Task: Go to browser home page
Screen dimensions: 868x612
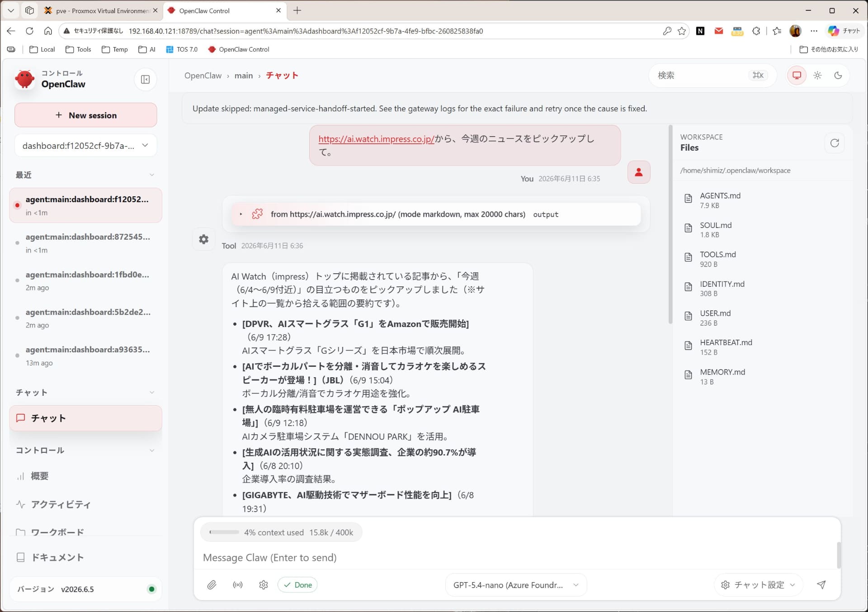Action: 48,31
